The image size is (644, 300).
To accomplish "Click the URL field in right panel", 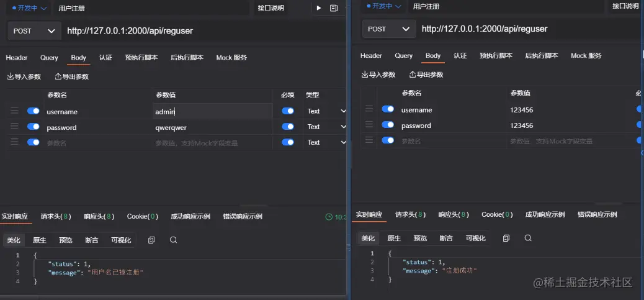I will click(530, 29).
